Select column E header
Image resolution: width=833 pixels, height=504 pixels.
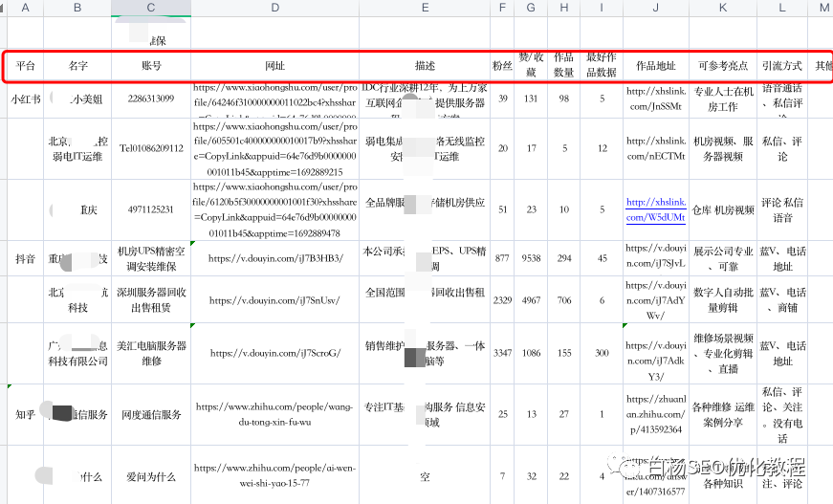425,8
